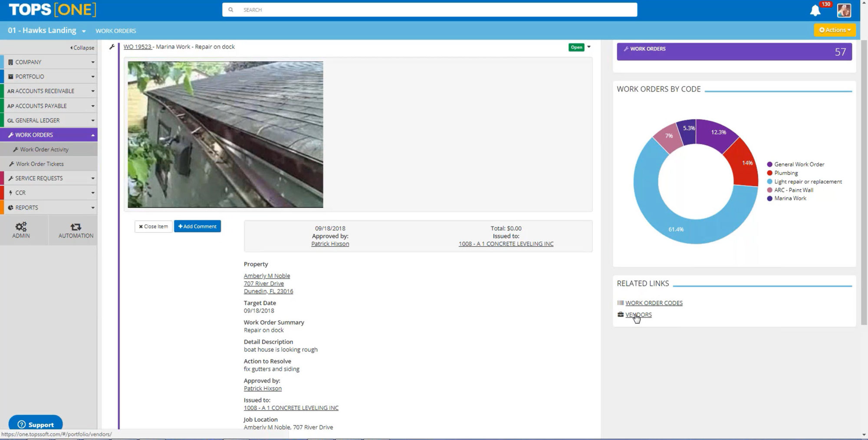Click the dock roof photo thumbnail
The image size is (868, 440).
click(225, 135)
